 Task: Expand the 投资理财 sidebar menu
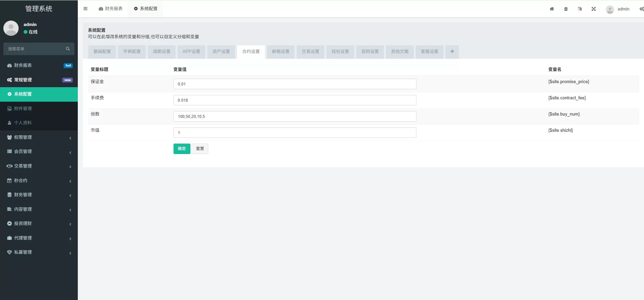pyautogui.click(x=39, y=224)
